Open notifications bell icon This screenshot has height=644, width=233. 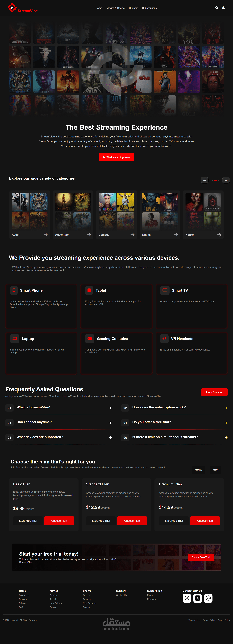tap(224, 8)
